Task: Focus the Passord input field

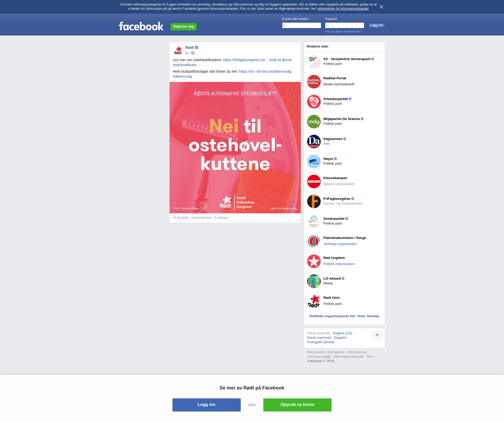Action: (x=345, y=25)
